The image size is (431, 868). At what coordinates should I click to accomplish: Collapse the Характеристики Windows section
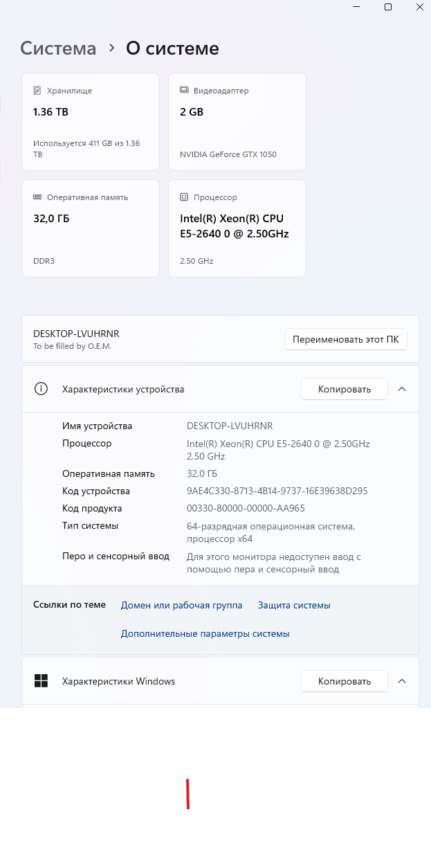[402, 681]
